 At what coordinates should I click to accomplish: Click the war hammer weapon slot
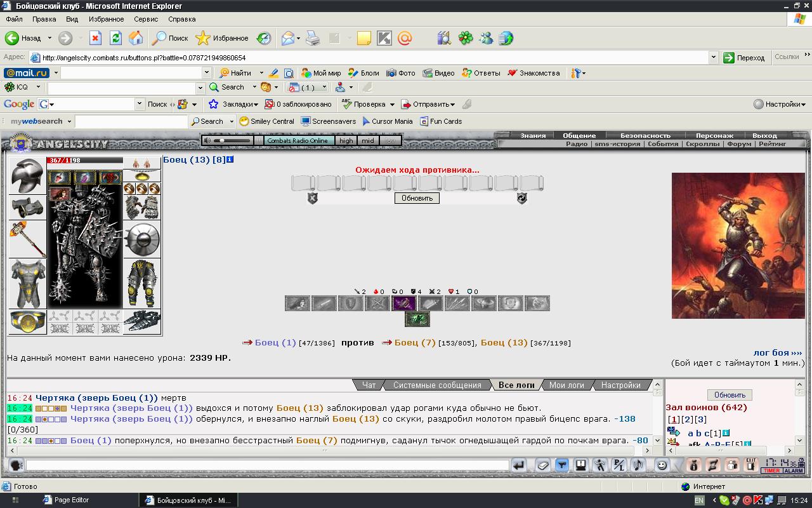[27, 239]
